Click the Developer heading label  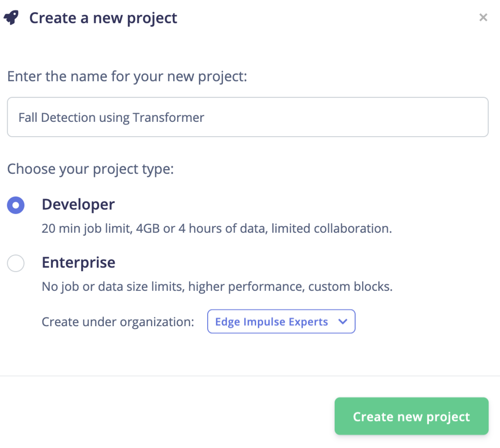78,205
